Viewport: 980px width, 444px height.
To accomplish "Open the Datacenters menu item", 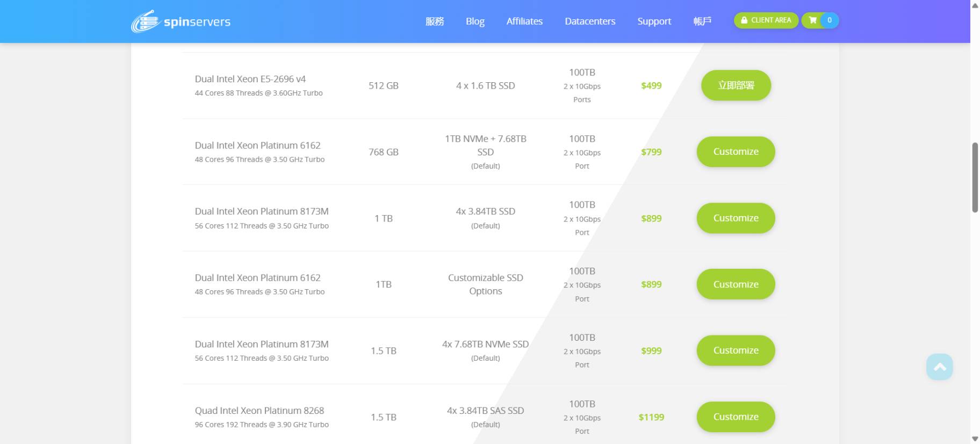I will pyautogui.click(x=590, y=22).
